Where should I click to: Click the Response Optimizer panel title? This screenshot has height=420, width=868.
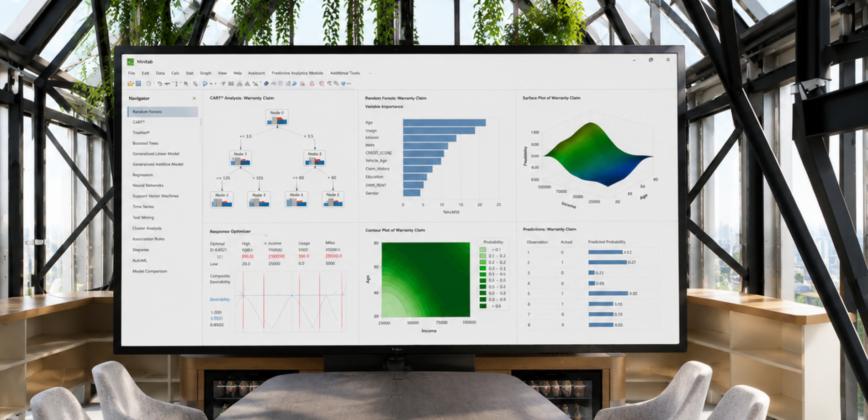[230, 231]
